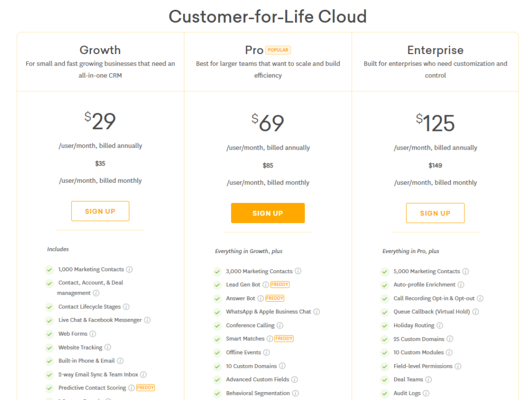
Task: Open info icon beside Offline Events
Action: (267, 353)
